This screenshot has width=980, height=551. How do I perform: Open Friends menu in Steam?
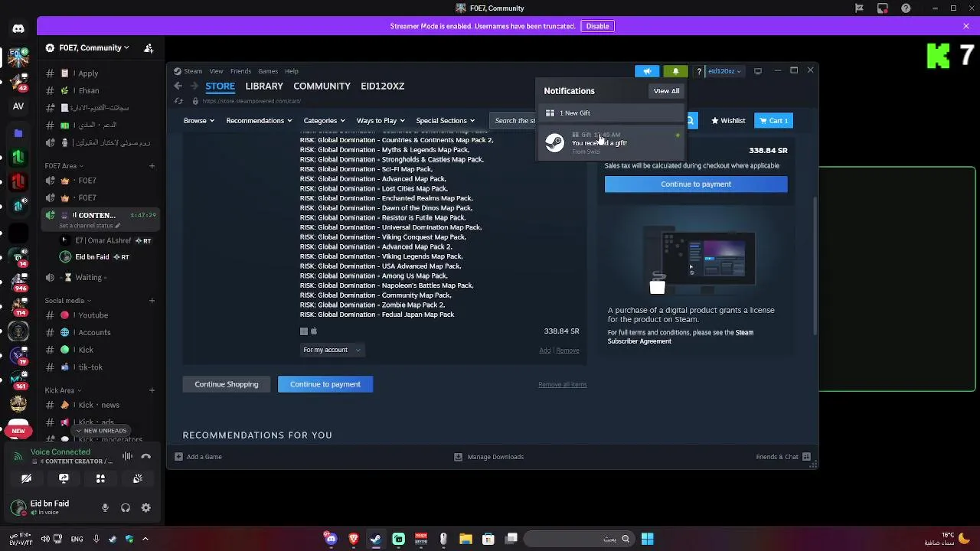240,71
